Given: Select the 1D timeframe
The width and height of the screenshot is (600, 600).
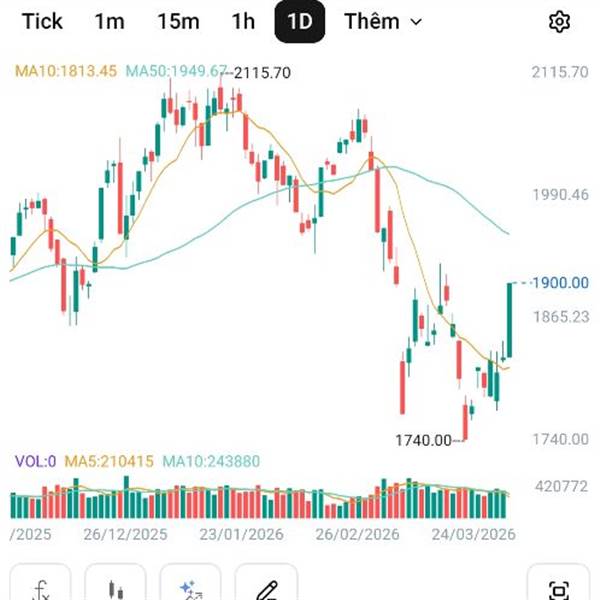Looking at the screenshot, I should [299, 22].
